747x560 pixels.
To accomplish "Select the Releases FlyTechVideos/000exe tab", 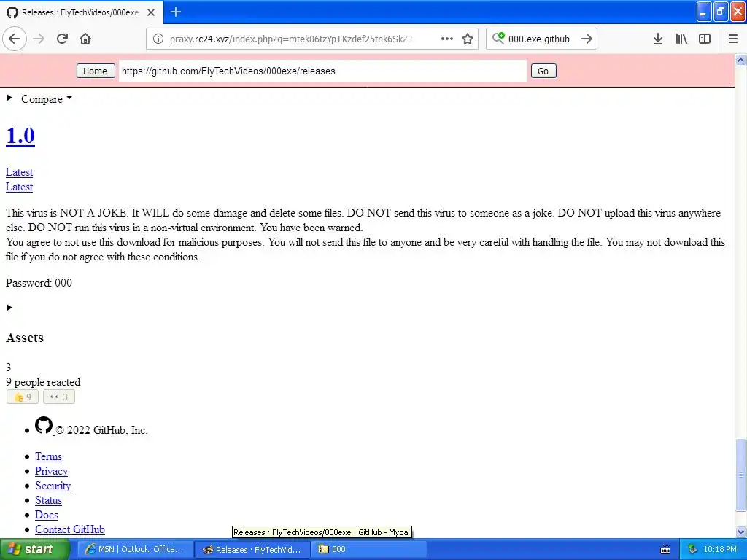I will coord(81,12).
